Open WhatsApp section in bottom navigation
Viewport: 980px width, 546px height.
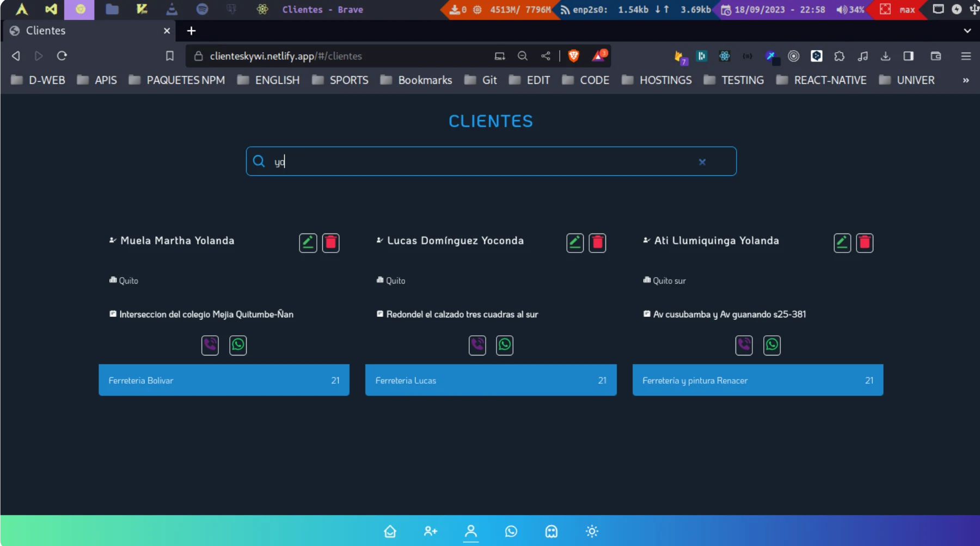511,531
